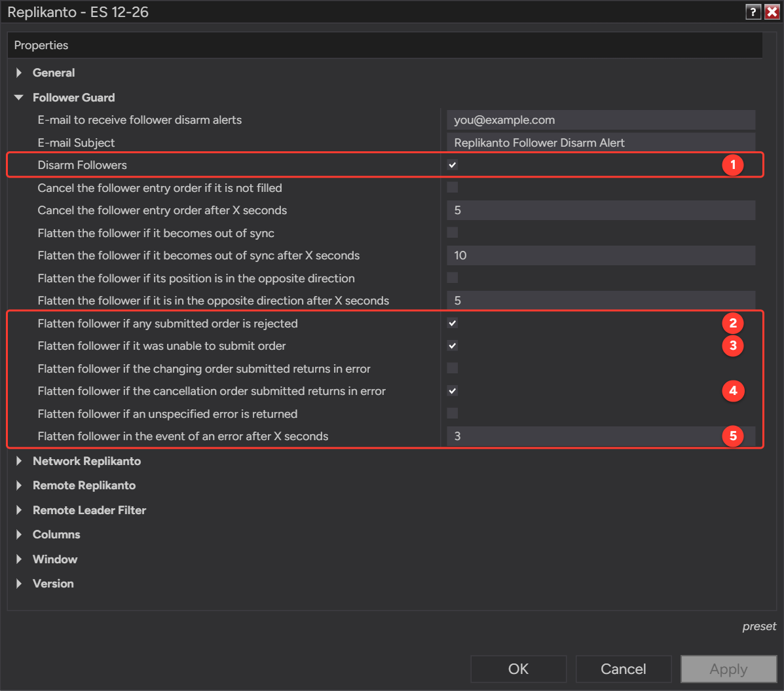
Task: Select 'Flatten follower if it was unable to submit order' label
Action: coord(162,346)
